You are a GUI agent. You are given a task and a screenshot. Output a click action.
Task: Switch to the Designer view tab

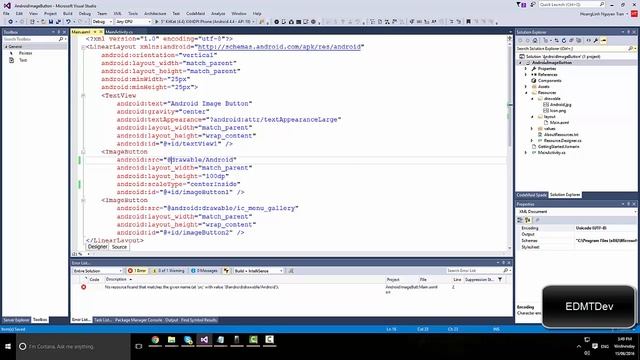coord(97,247)
